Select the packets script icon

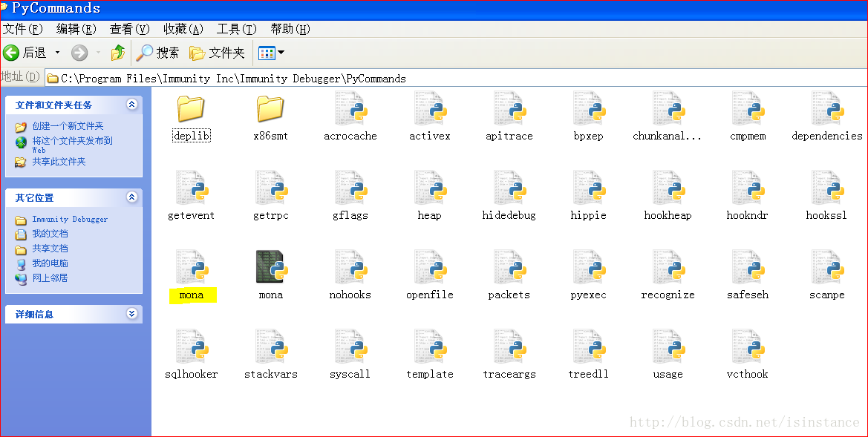click(509, 267)
